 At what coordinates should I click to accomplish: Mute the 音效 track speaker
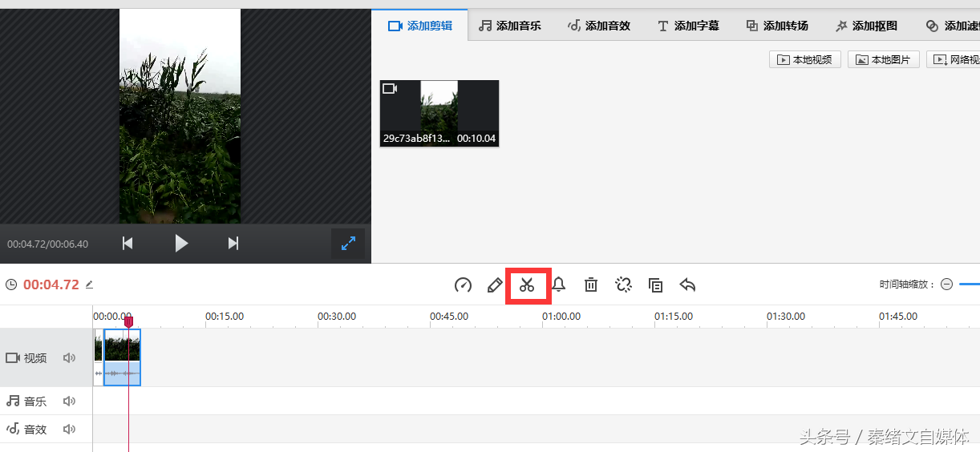[70, 430]
